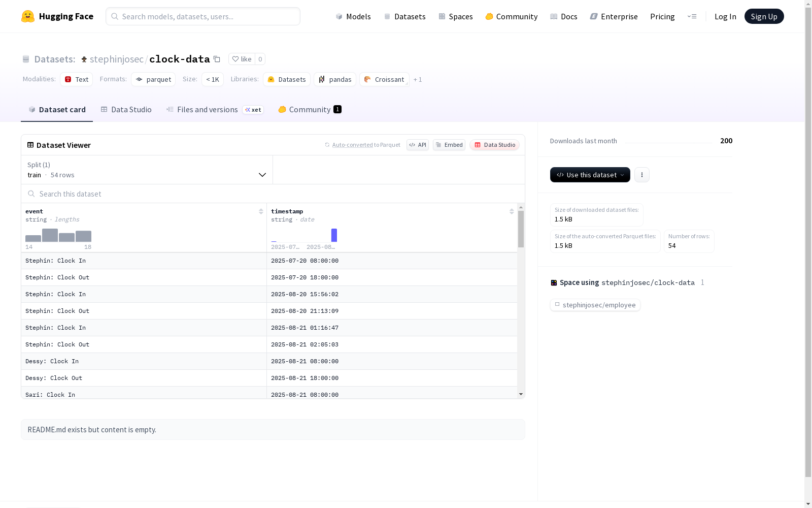Select the Datasets library tag
This screenshot has width=812, height=508.
287,79
